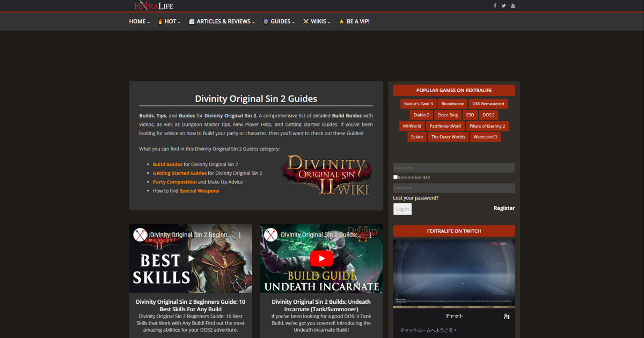Click the Username input field
This screenshot has width=644, height=338.
453,167
